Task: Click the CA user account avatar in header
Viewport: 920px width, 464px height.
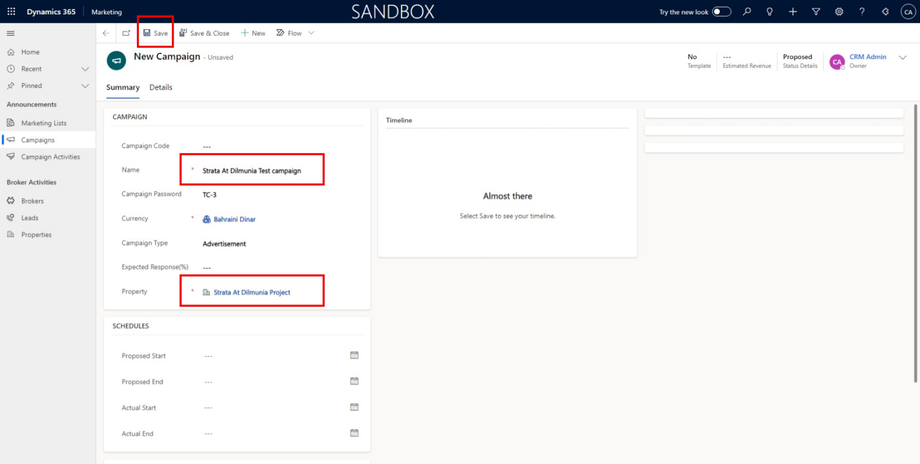Action: 908,12
